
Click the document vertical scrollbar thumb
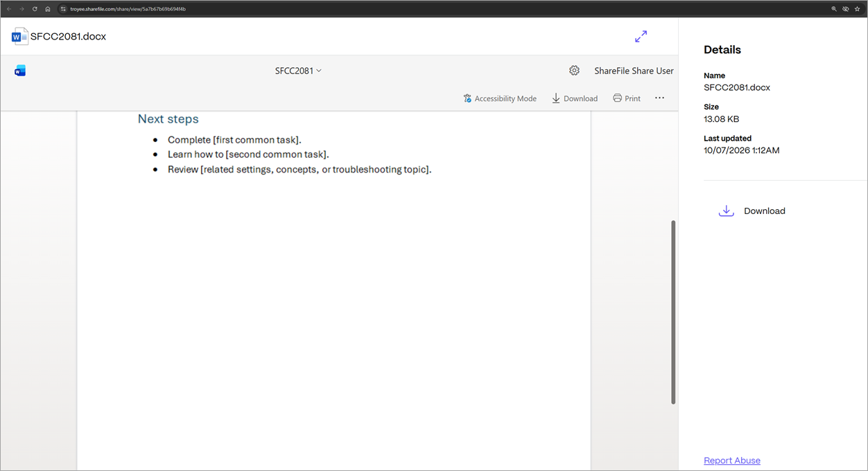click(x=673, y=312)
